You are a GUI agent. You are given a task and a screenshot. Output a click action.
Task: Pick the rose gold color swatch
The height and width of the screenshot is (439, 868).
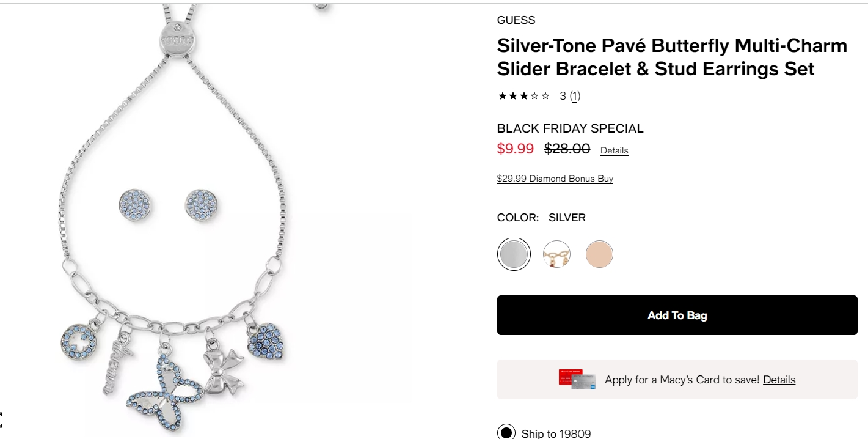pos(599,254)
